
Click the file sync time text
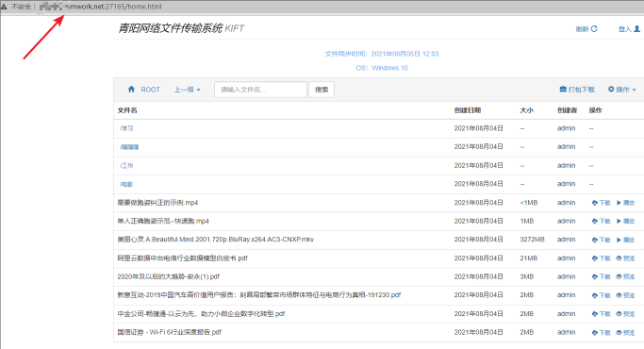point(382,54)
